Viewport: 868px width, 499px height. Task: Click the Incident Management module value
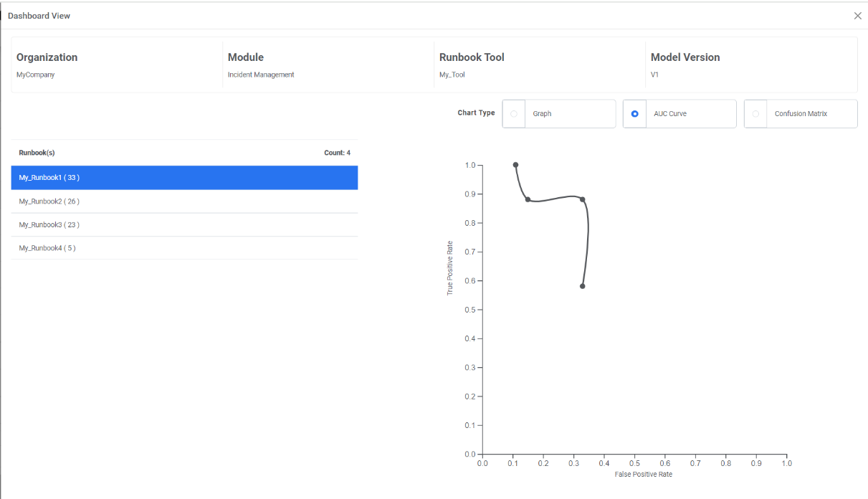tap(261, 75)
